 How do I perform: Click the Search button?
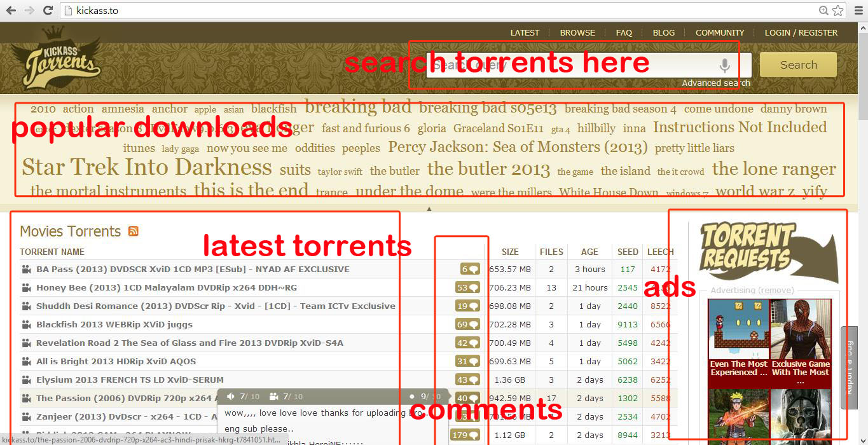click(798, 65)
